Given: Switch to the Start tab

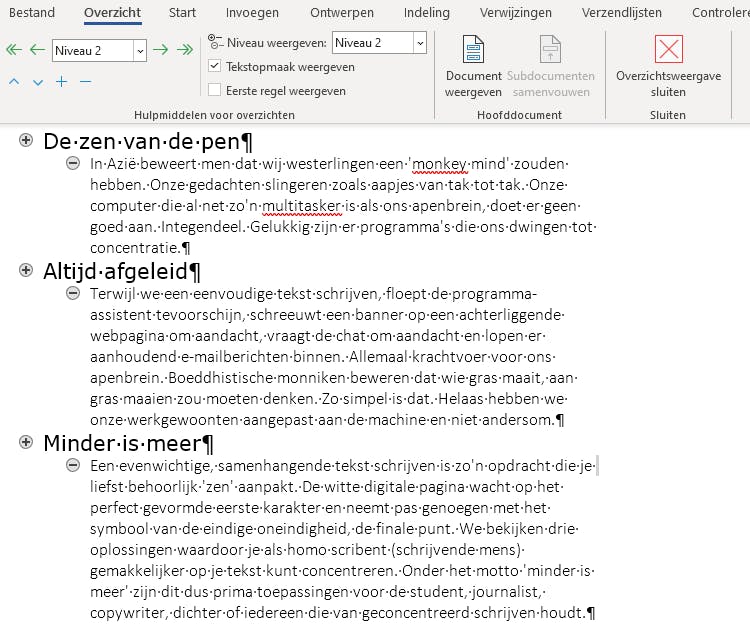Looking at the screenshot, I should [x=182, y=12].
